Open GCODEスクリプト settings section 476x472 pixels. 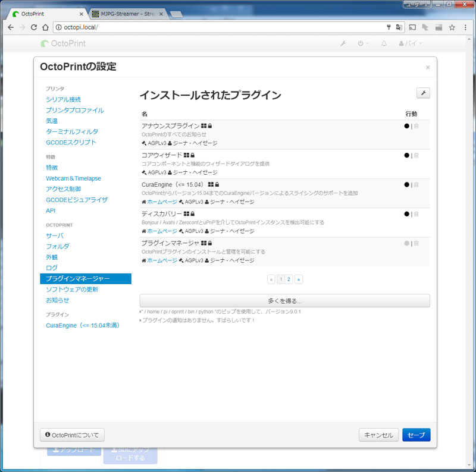[x=71, y=143]
